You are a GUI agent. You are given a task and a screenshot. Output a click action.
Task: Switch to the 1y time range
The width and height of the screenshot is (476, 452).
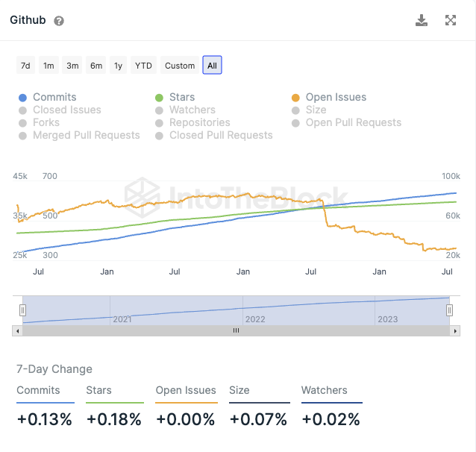(x=119, y=66)
